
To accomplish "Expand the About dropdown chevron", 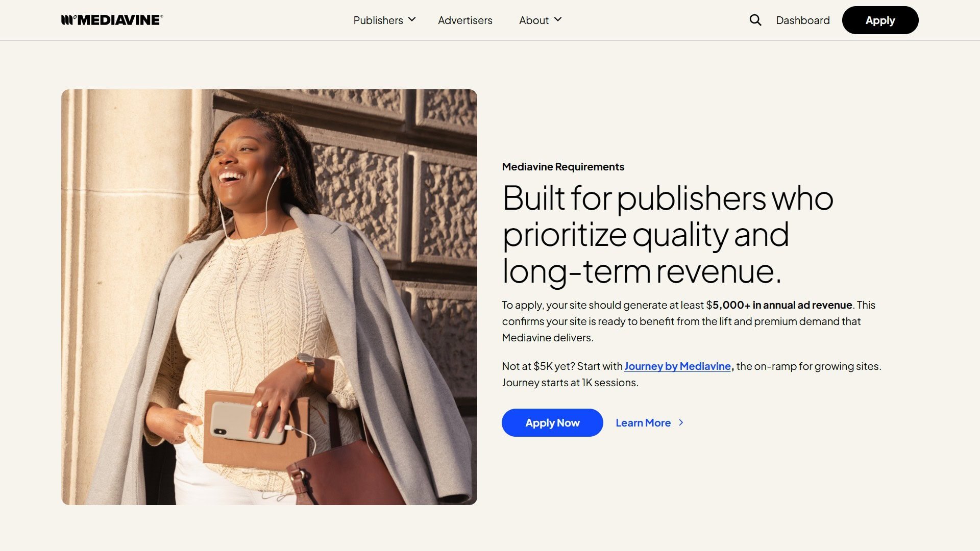I will coord(558,19).
